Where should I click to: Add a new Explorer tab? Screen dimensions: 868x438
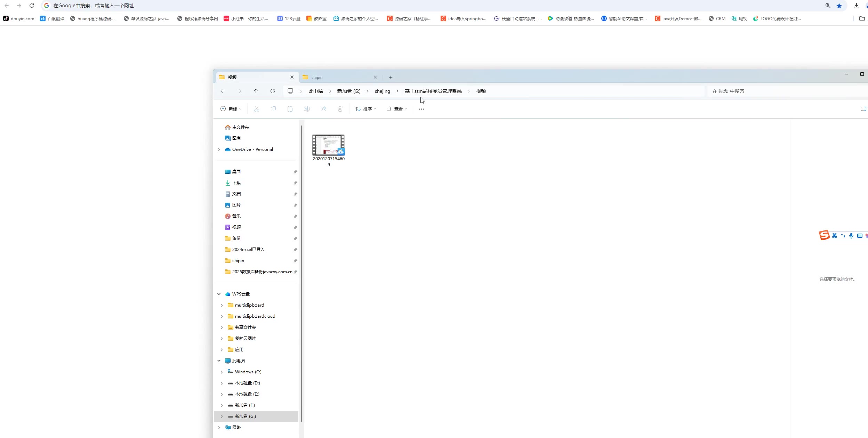391,77
